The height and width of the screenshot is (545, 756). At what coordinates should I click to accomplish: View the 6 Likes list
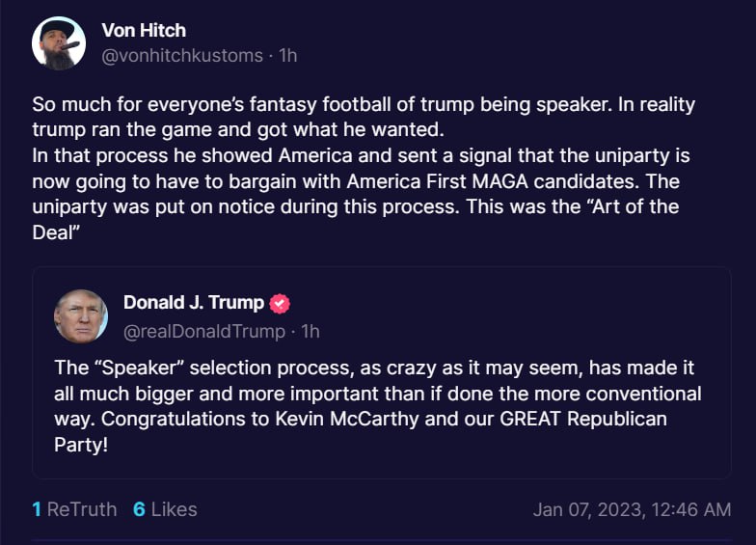[x=165, y=509]
